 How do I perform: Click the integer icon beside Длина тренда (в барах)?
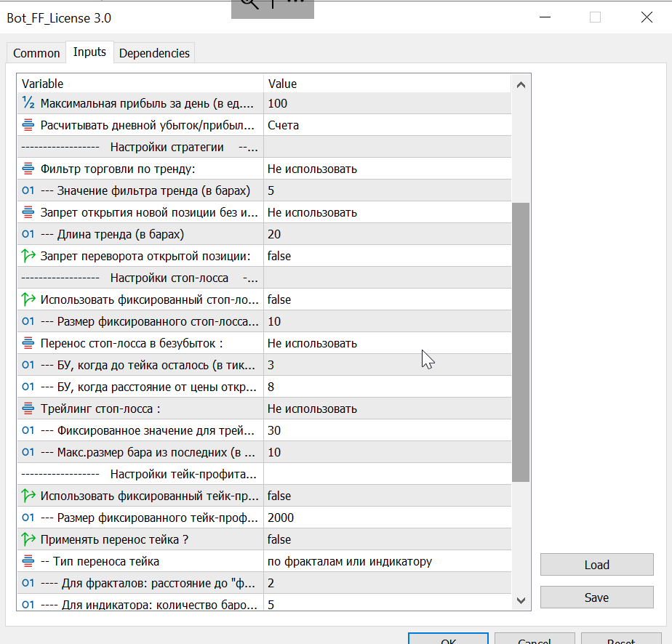point(28,234)
